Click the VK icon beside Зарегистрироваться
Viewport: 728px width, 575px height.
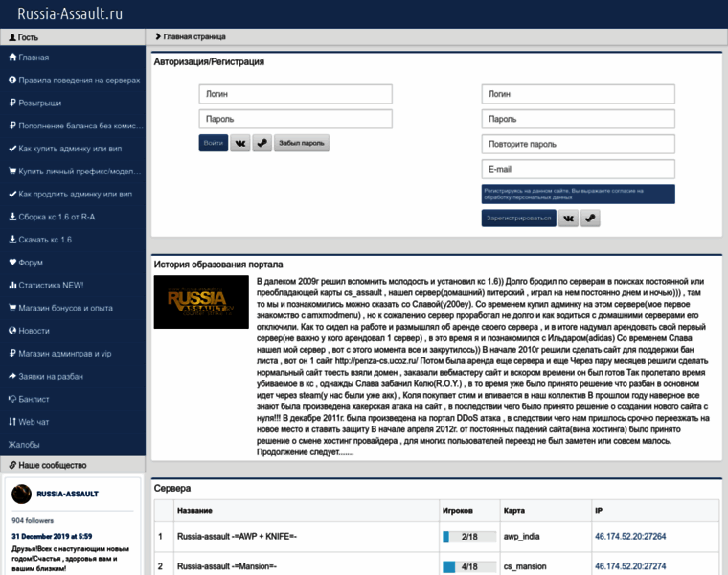(x=568, y=218)
